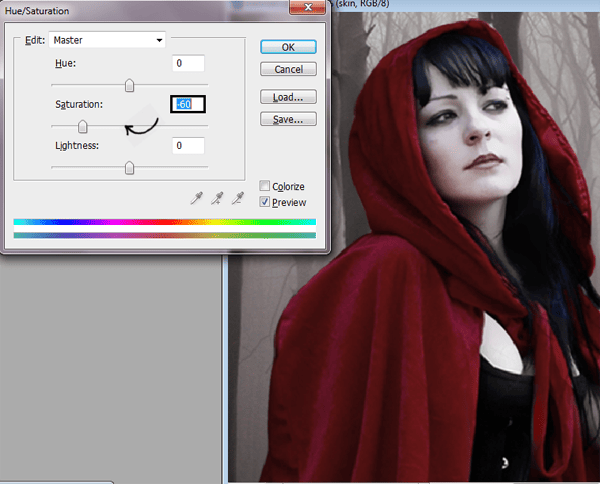Select the Subtract from Sample eyedropper
600x484 pixels.
[238, 198]
